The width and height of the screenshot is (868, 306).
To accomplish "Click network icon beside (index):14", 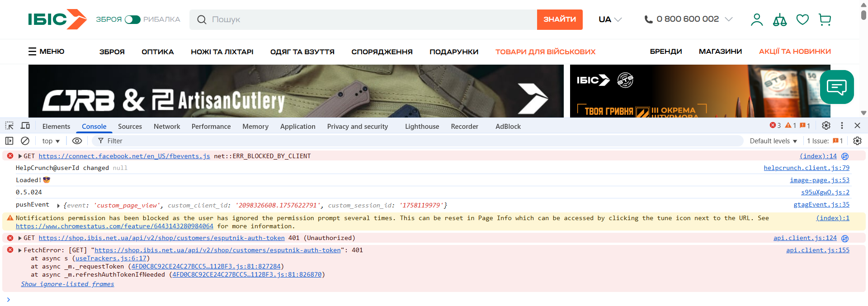I will [x=845, y=156].
